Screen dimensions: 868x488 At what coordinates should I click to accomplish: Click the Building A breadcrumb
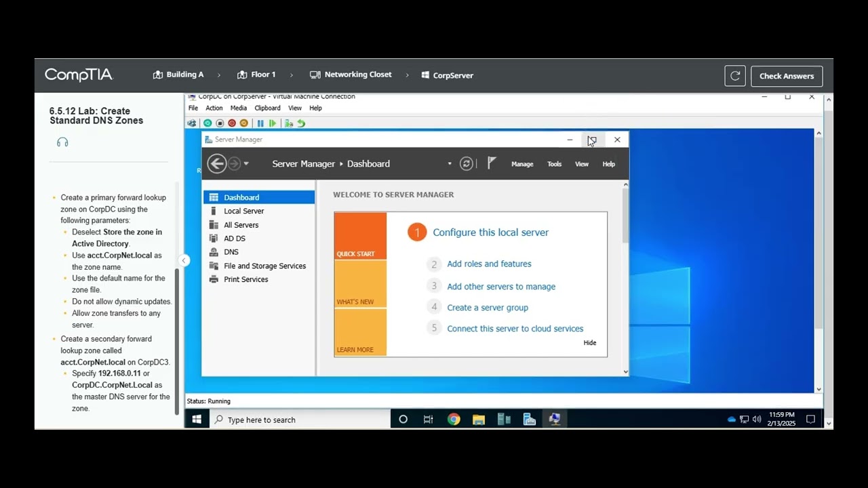(178, 75)
